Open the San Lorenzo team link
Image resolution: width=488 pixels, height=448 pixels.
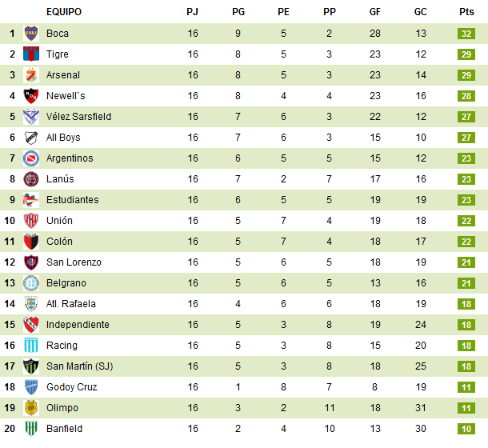74,262
